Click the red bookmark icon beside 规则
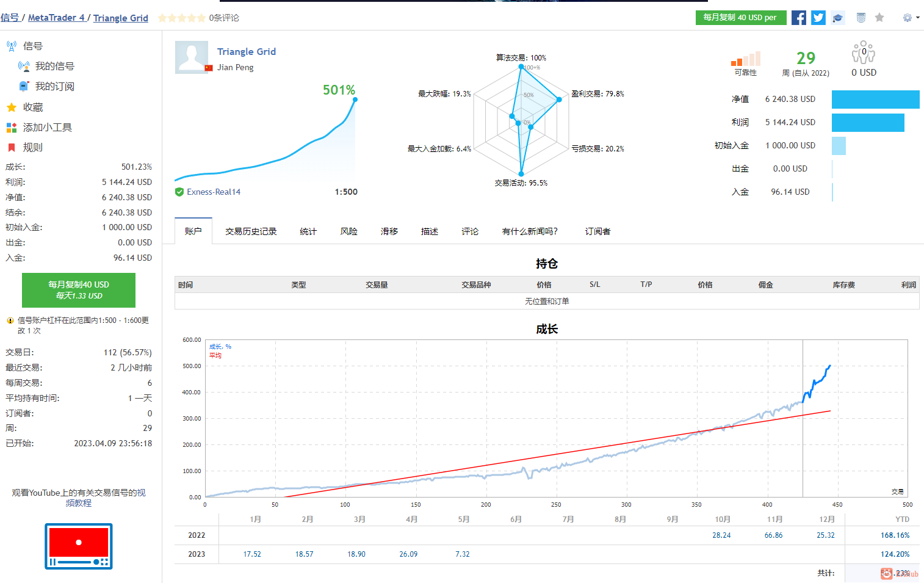The image size is (924, 583). click(12, 148)
